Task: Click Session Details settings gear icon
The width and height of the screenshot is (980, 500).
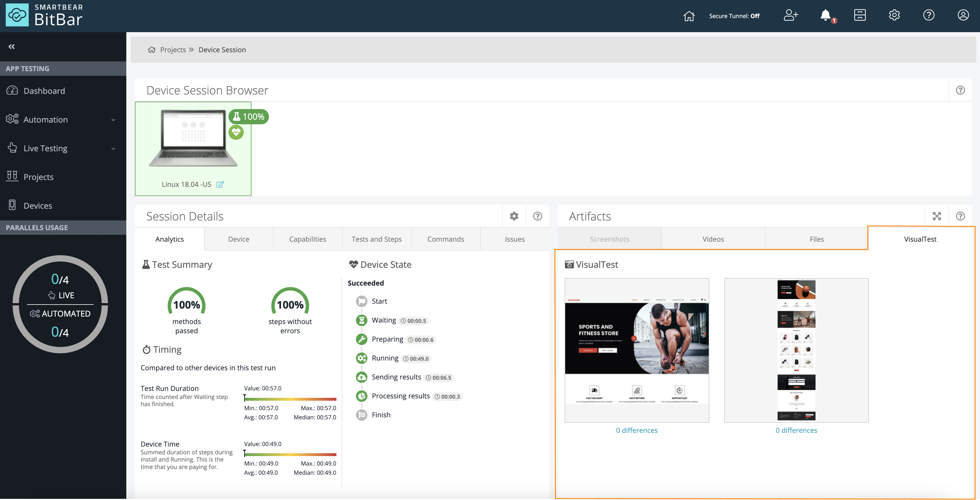Action: pos(514,216)
